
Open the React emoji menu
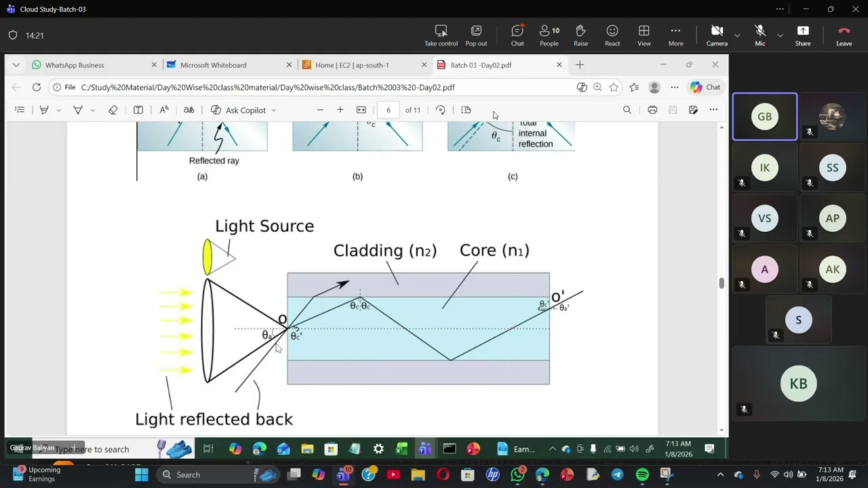point(612,35)
